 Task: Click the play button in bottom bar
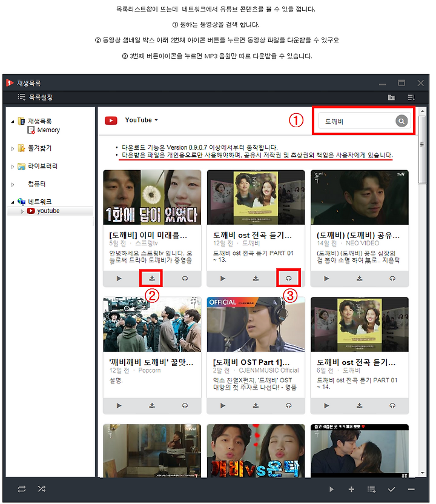tap(331, 489)
